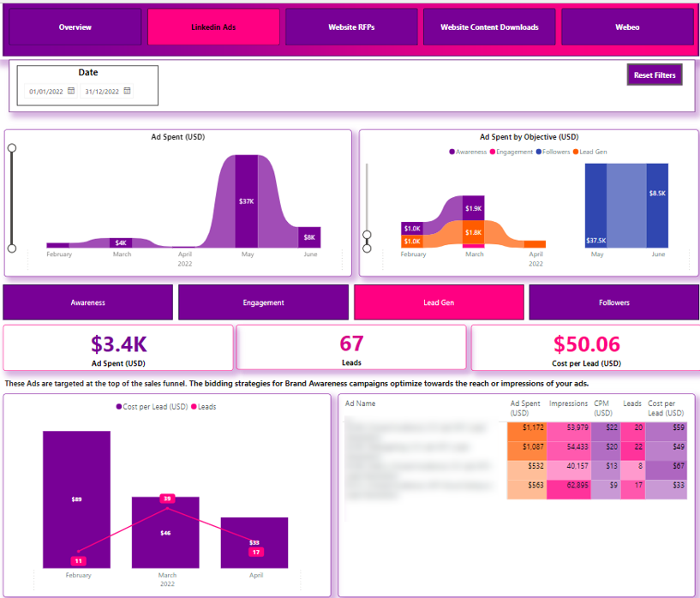Select the Lead Gen legend item in chart

point(592,152)
